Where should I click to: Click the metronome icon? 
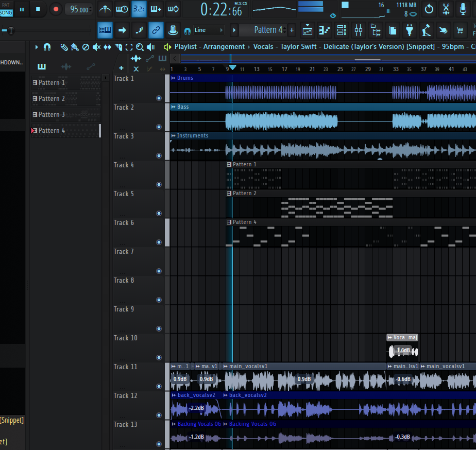click(x=105, y=9)
